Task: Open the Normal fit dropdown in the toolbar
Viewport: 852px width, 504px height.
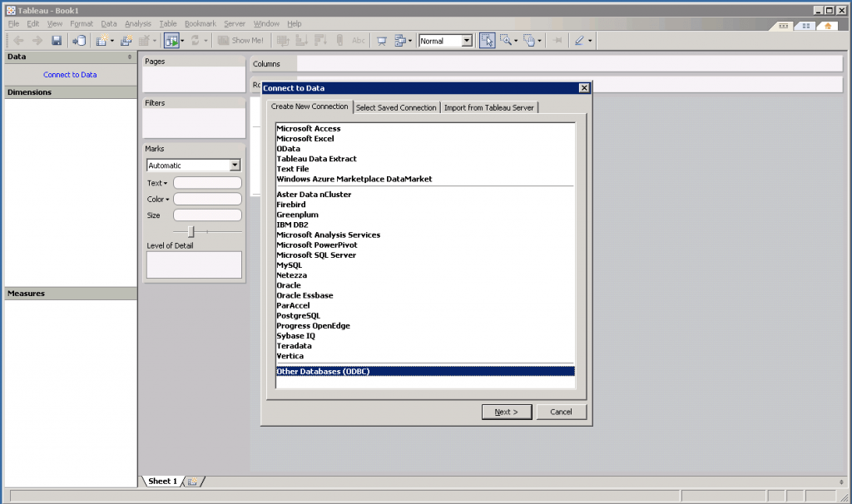Action: 466,40
